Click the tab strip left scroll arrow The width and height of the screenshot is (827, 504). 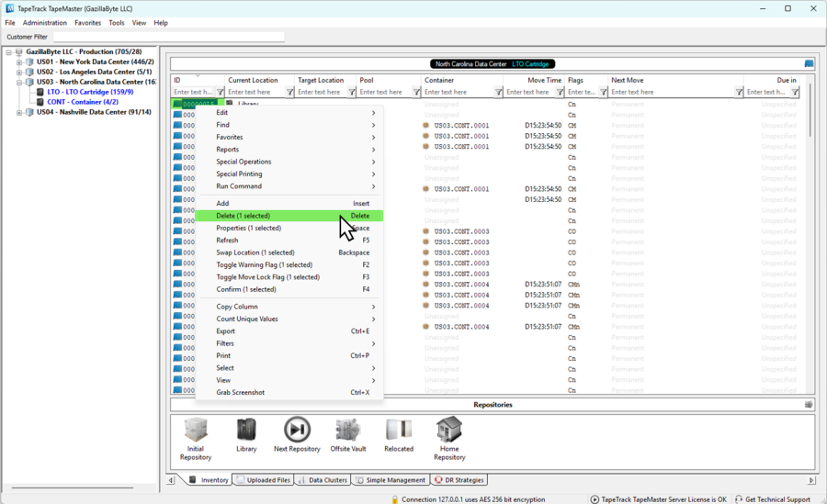(x=171, y=480)
